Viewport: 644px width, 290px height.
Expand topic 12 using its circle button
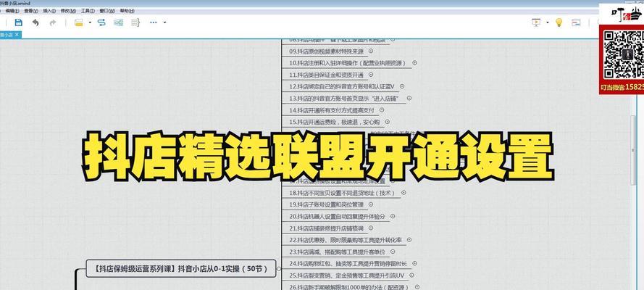coord(402,86)
